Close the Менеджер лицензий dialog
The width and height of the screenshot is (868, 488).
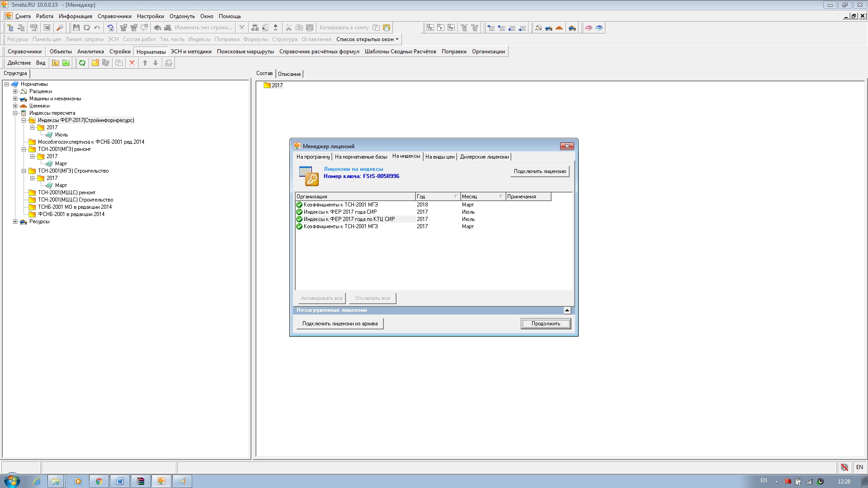567,146
